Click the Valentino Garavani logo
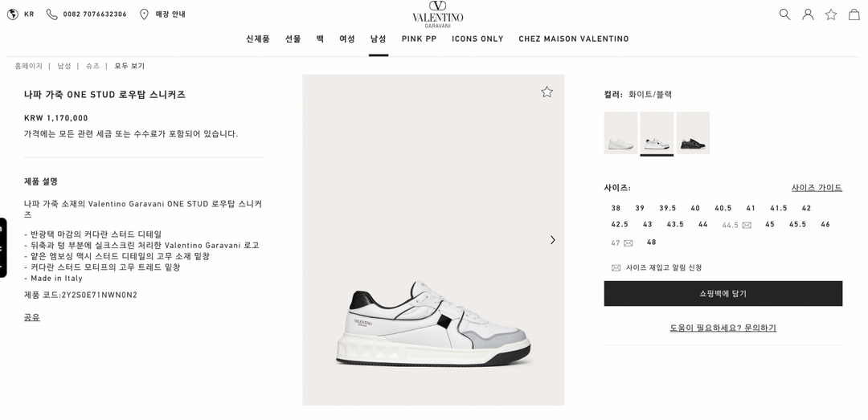Image resolution: width=868 pixels, height=420 pixels. click(x=438, y=15)
